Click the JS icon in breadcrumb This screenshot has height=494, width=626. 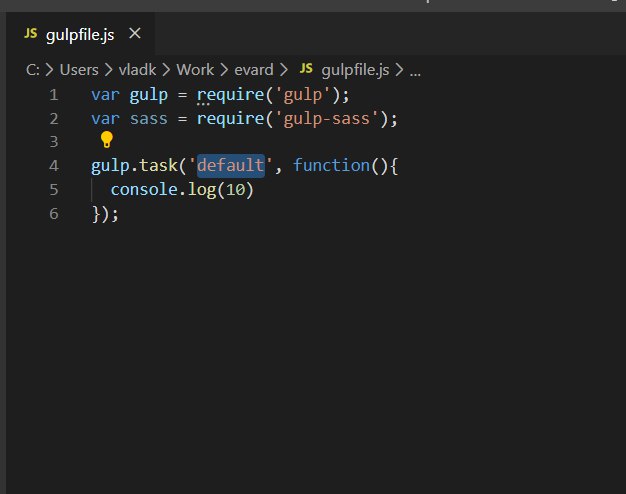pyautogui.click(x=306, y=68)
